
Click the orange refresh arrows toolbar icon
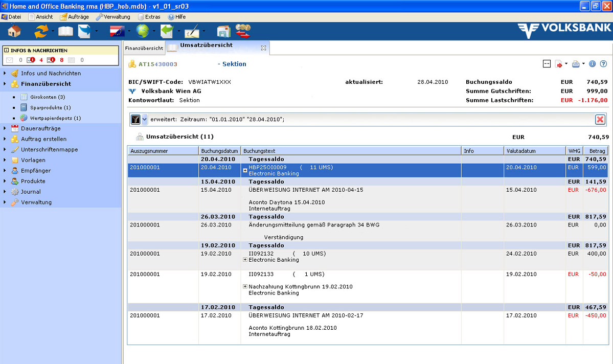tap(41, 31)
